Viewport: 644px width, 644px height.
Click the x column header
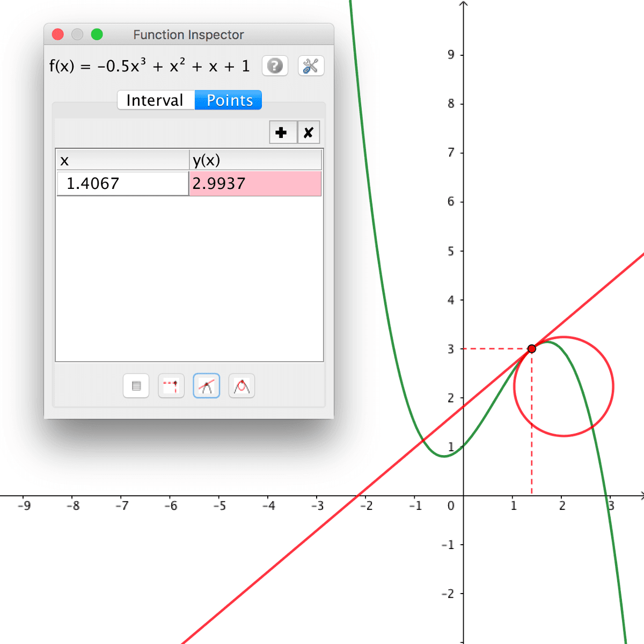123,160
